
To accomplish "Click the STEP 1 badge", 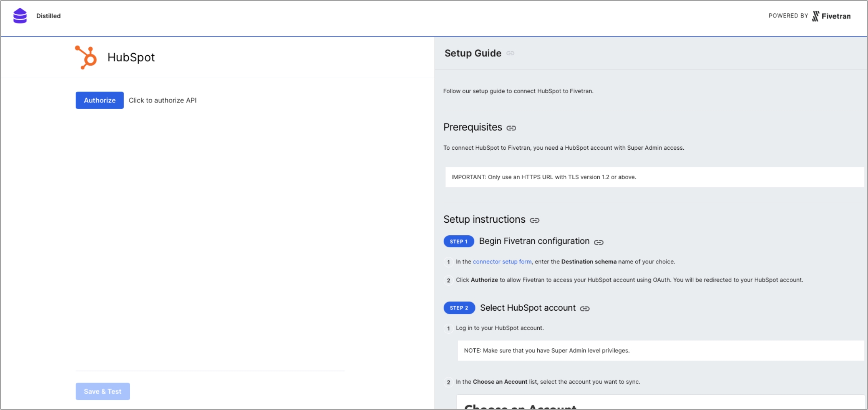I will [x=459, y=241].
